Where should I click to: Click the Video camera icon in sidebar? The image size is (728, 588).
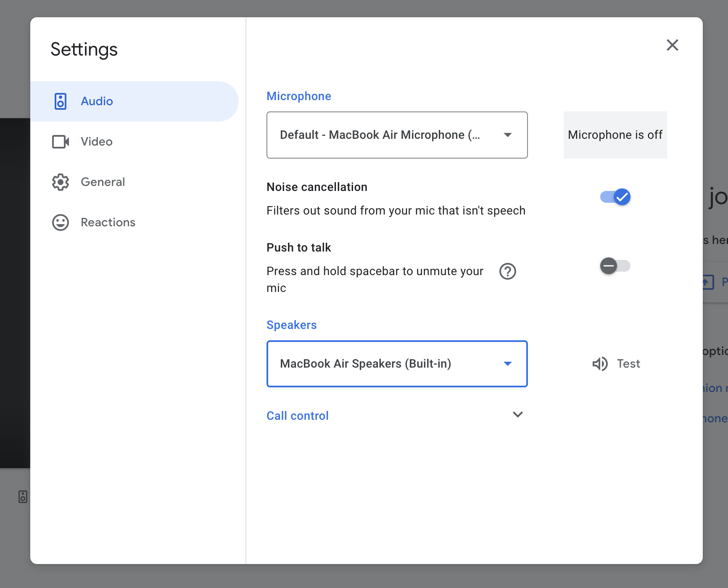coord(61,142)
